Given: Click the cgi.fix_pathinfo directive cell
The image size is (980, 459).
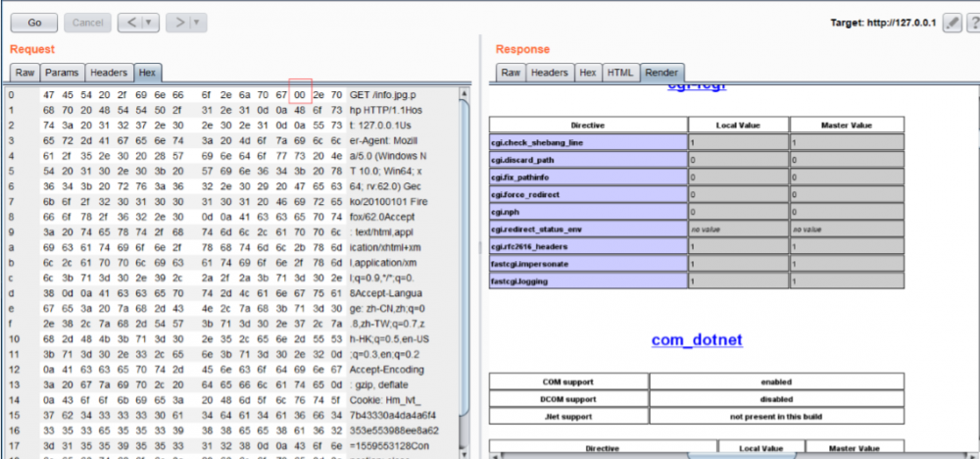Looking at the screenshot, I should coord(587,177).
